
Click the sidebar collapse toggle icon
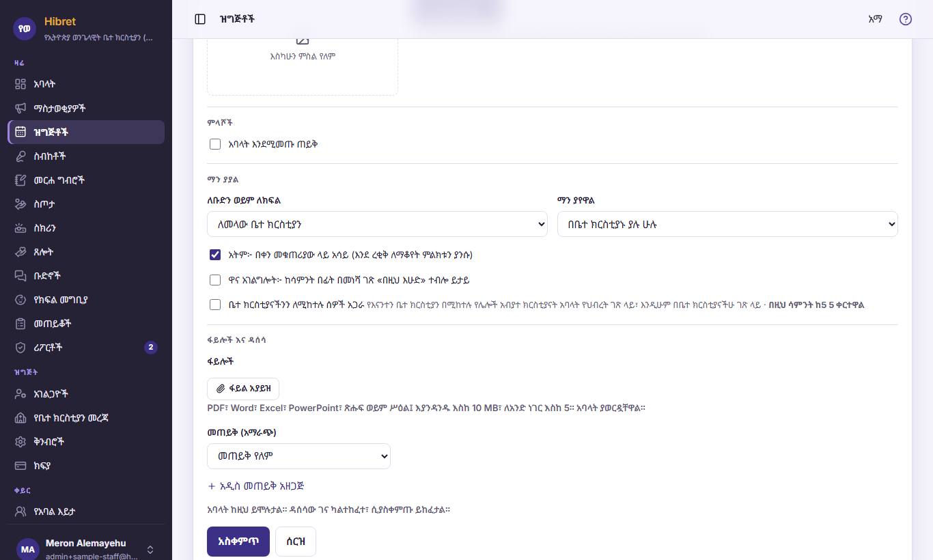[x=200, y=19]
